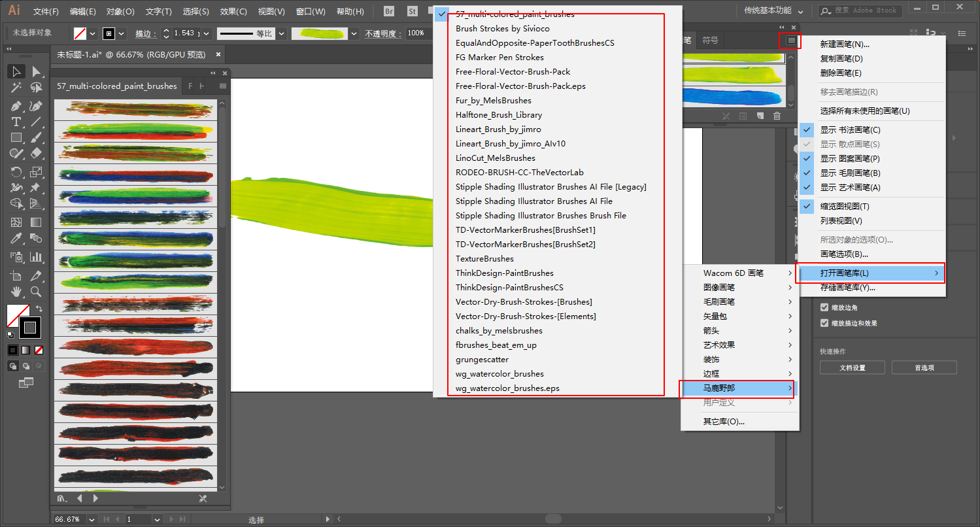980x527 pixels.
Task: Click the 文档设置 button
Action: click(x=853, y=367)
